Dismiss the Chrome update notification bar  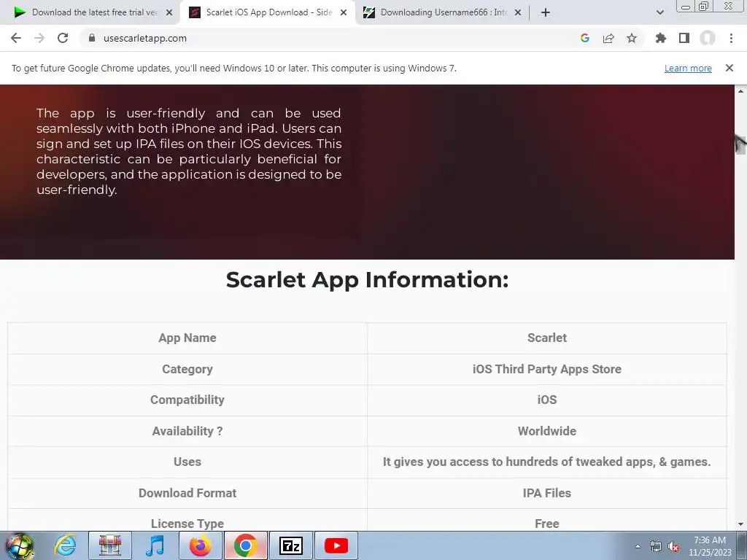point(729,68)
